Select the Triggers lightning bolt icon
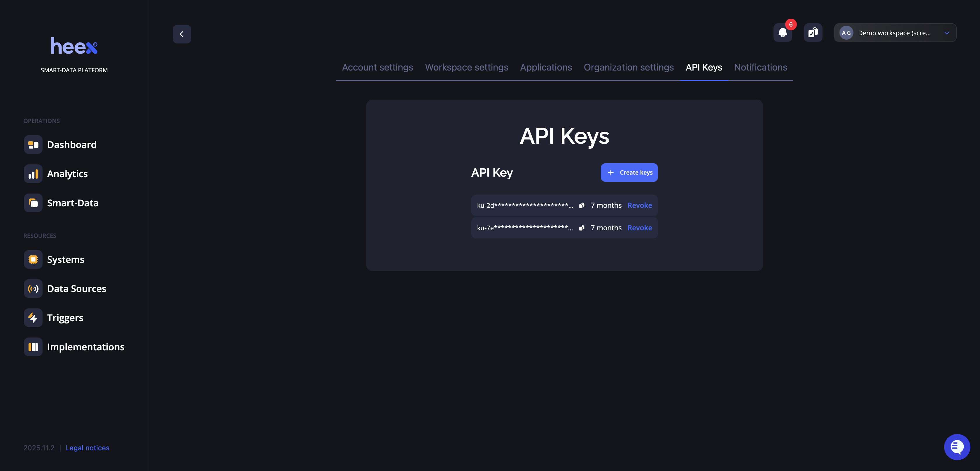Image resolution: width=980 pixels, height=471 pixels. (33, 317)
